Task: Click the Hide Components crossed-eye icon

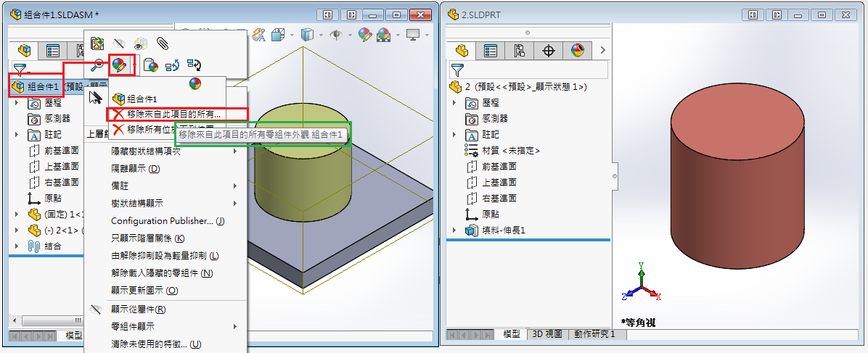Action: [119, 43]
